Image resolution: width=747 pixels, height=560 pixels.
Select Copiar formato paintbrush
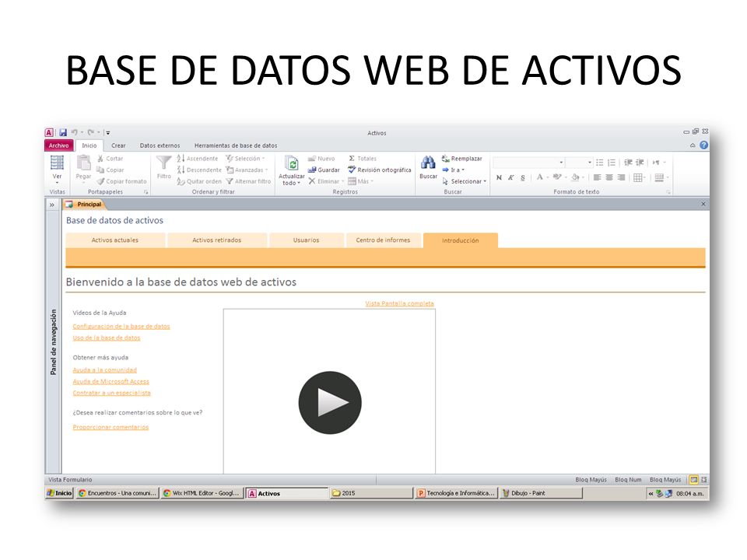122,181
